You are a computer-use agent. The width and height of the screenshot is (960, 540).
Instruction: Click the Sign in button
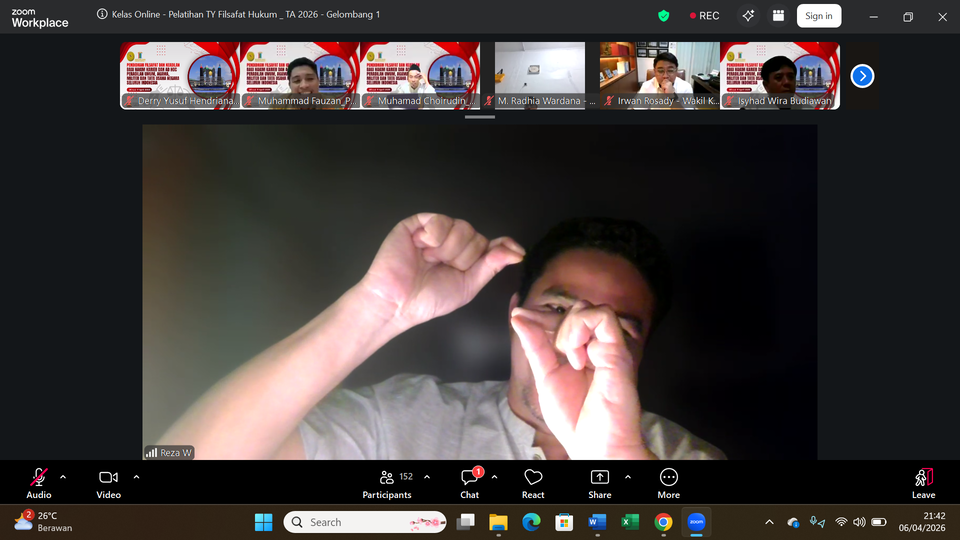coord(818,16)
